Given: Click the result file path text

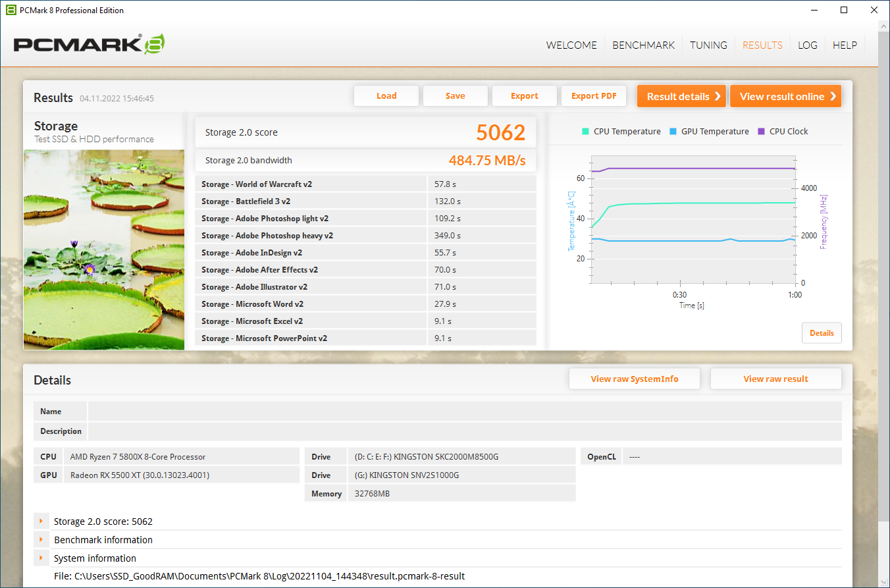Looking at the screenshot, I should click(259, 576).
